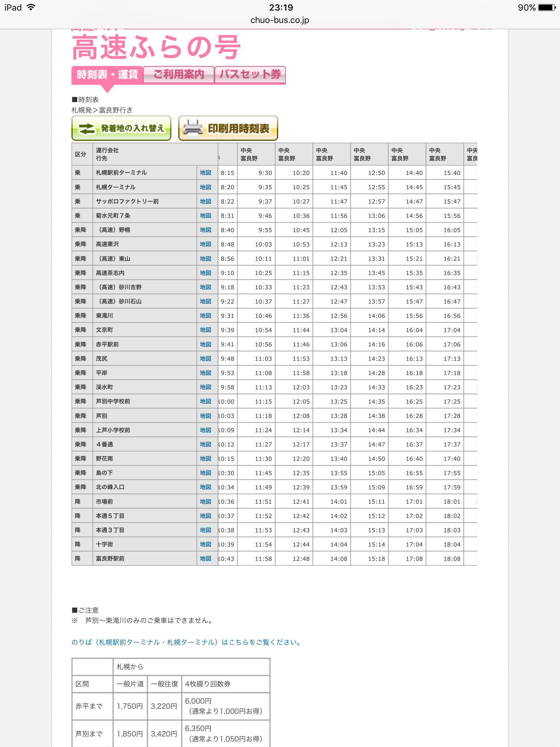The height and width of the screenshot is (747, 560).
Task: Open 地図 link for 高速茶志内
Action: 206,273
